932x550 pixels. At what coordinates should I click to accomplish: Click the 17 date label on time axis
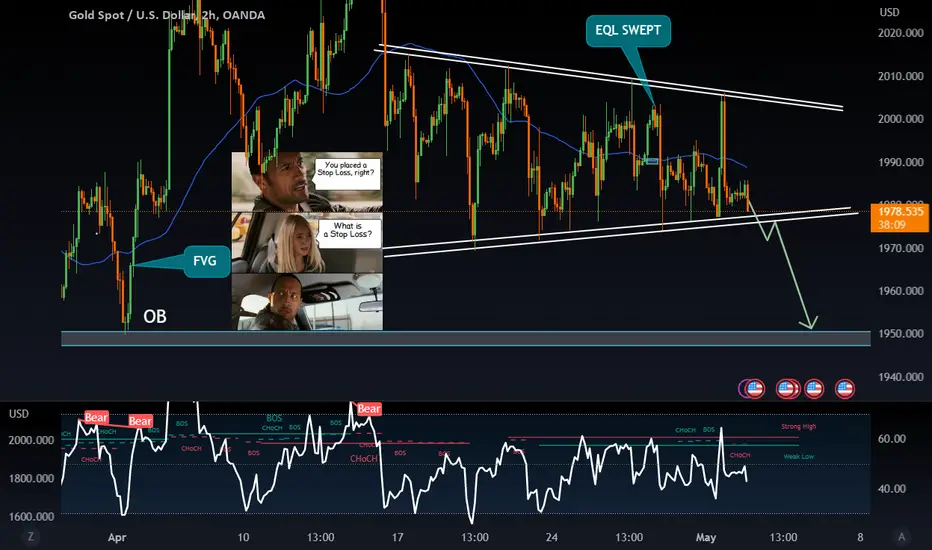pyautogui.click(x=397, y=538)
